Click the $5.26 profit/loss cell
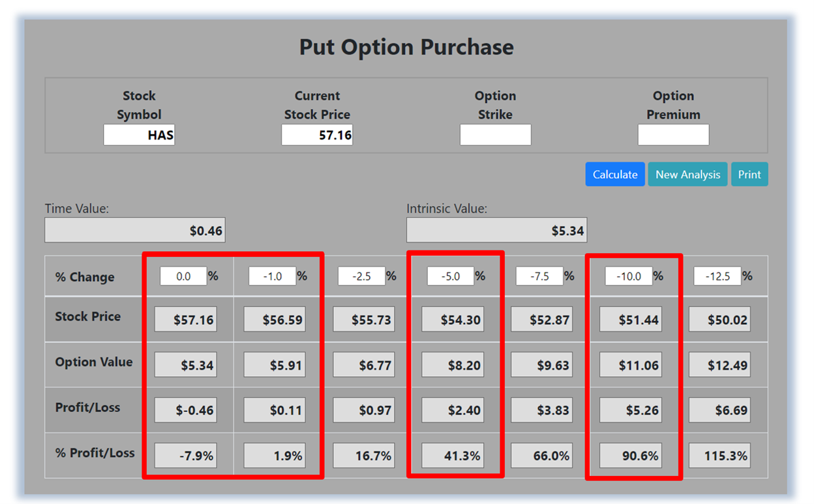This screenshot has height=504, width=814. (631, 411)
